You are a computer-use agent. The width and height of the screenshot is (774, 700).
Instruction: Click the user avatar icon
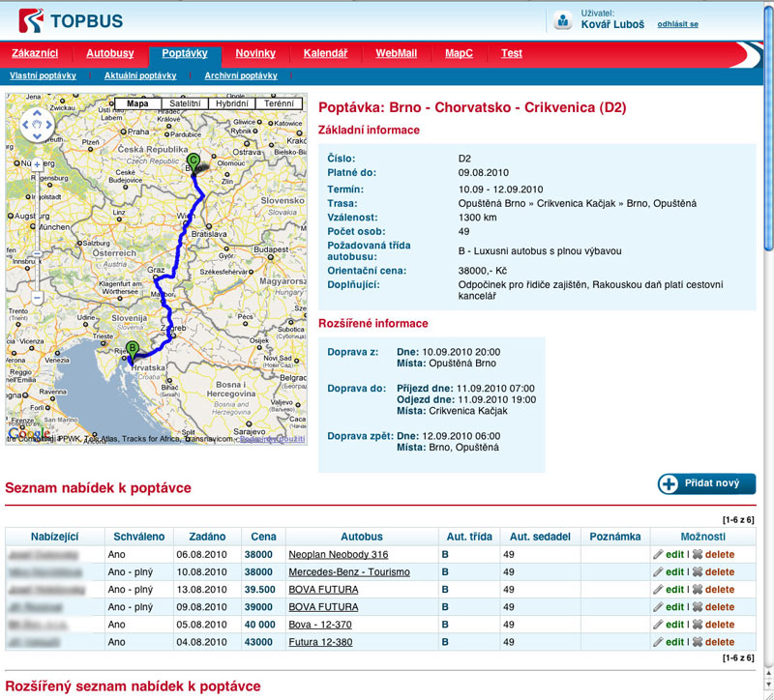[x=562, y=20]
